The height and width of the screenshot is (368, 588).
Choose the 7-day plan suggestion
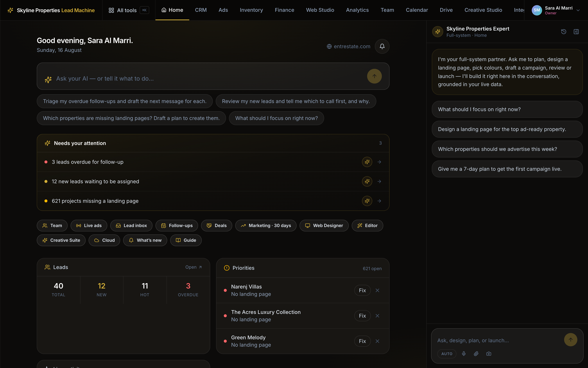coord(507,169)
